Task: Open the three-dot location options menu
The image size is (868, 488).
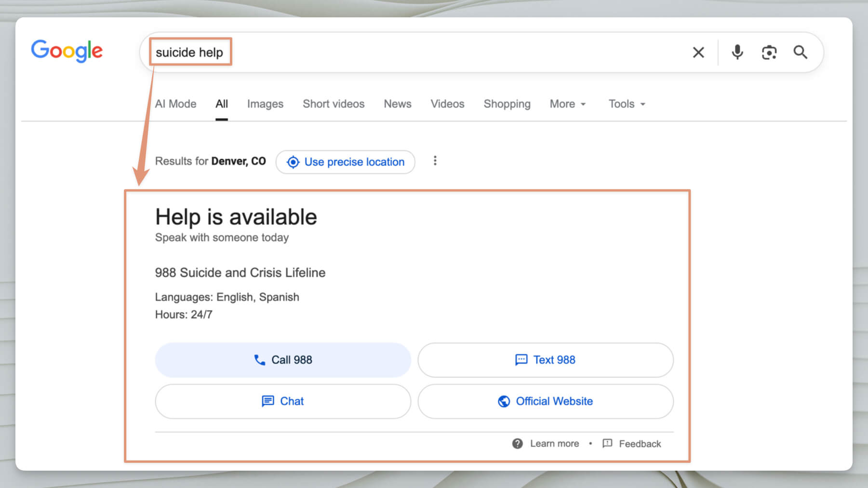Action: [435, 161]
